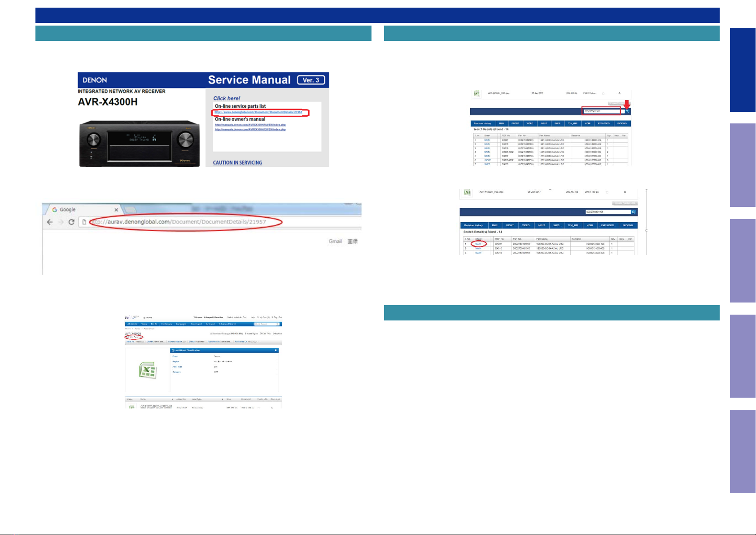Open the Exchanges menu item
Image resolution: width=756 pixels, height=535 pixels.
pyautogui.click(x=166, y=324)
